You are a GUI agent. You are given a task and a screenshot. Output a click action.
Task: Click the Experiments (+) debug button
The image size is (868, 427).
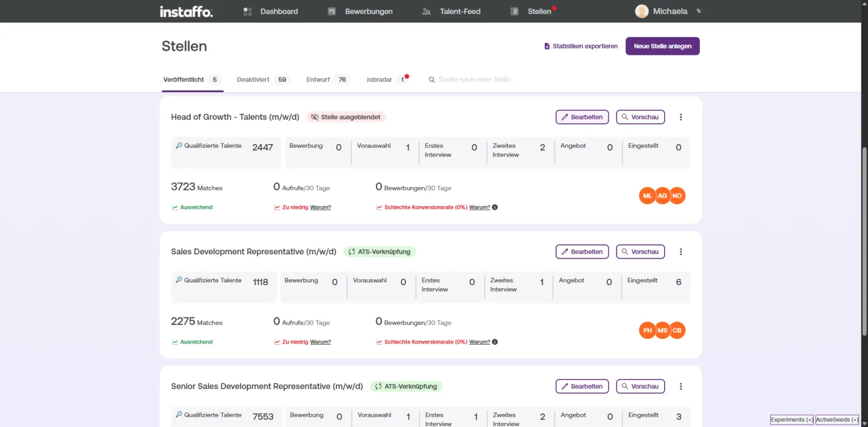pos(792,420)
